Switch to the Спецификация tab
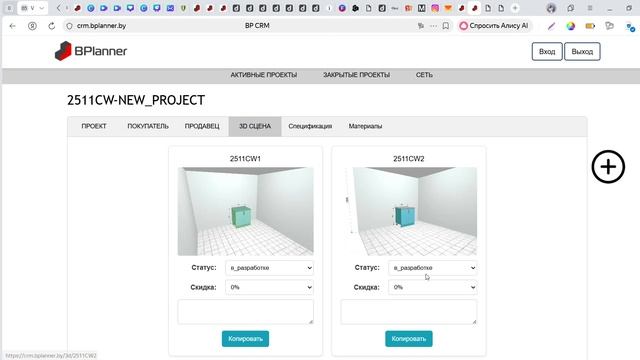The height and width of the screenshot is (360, 640). click(x=310, y=126)
